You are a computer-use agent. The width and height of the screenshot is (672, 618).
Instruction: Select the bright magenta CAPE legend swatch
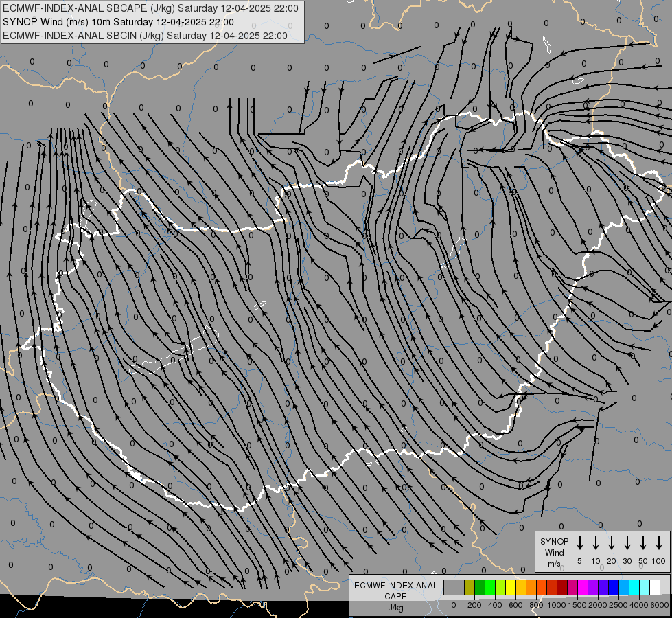(583, 587)
